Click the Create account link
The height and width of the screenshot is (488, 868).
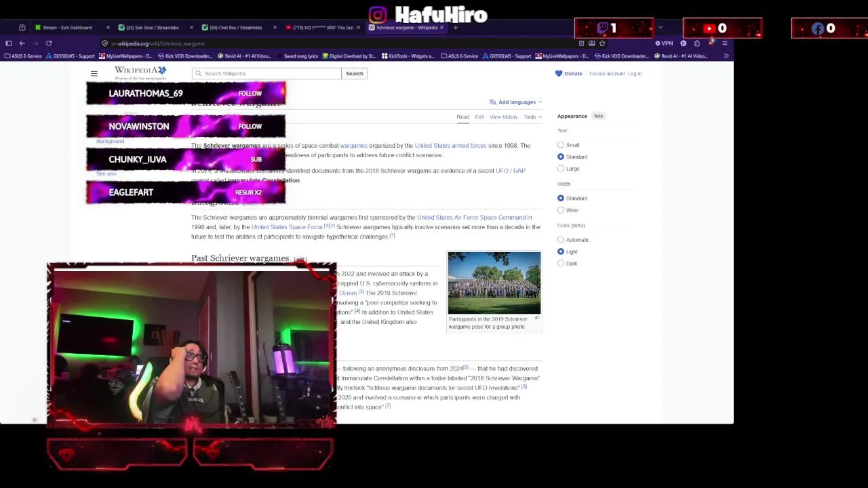pyautogui.click(x=607, y=73)
